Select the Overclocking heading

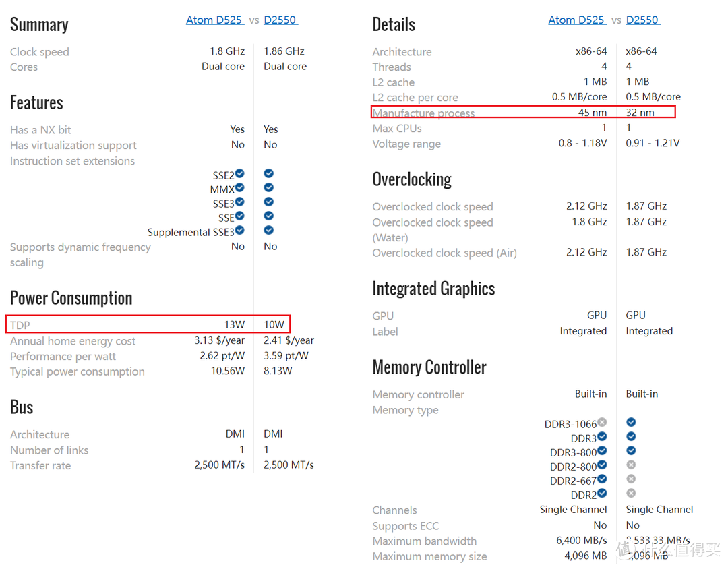click(x=412, y=180)
